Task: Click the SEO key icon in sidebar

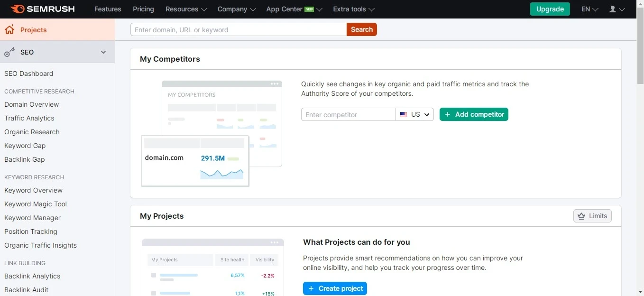Action: pyautogui.click(x=9, y=52)
